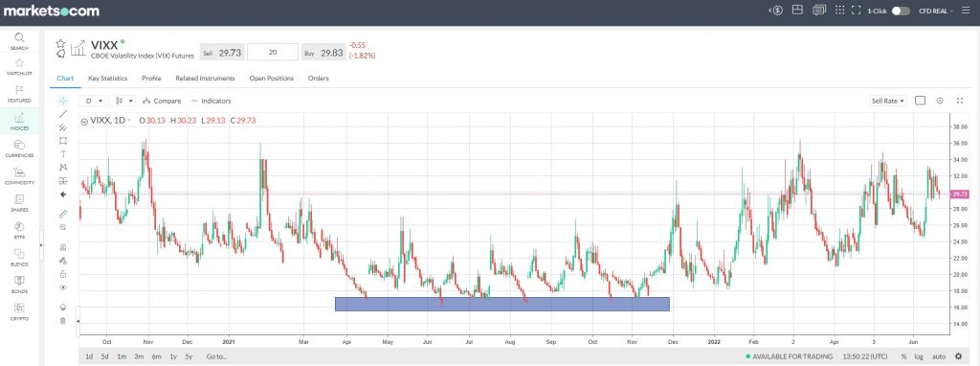980x366 pixels.
Task: Toggle stay-in-drawing-mode pencil lock icon
Action: (x=62, y=261)
